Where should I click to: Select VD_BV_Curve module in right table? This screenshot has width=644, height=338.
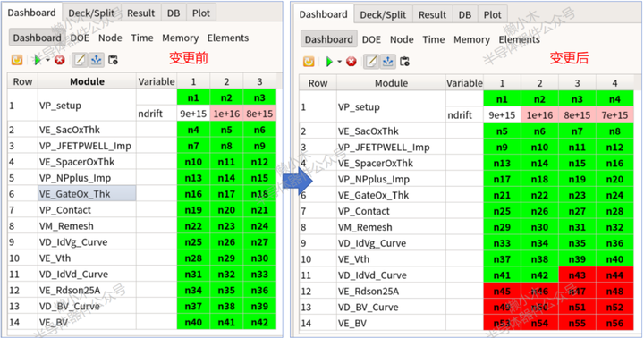click(x=391, y=308)
